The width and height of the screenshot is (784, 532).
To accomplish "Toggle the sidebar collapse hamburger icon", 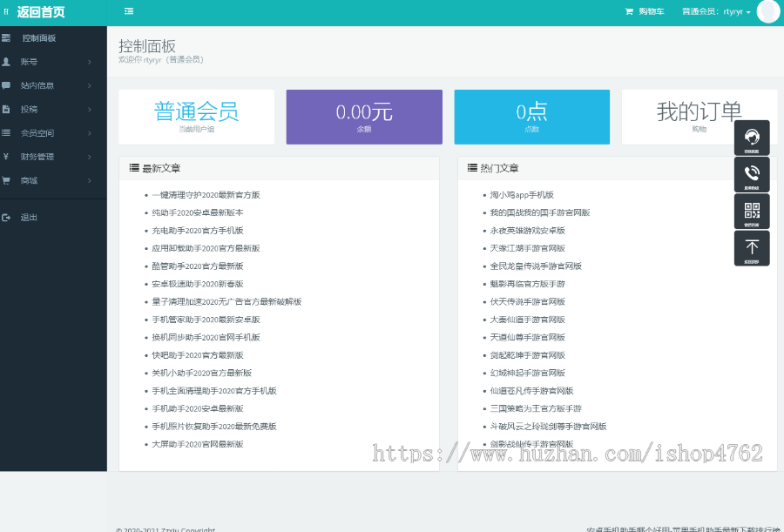I will coord(129,11).
